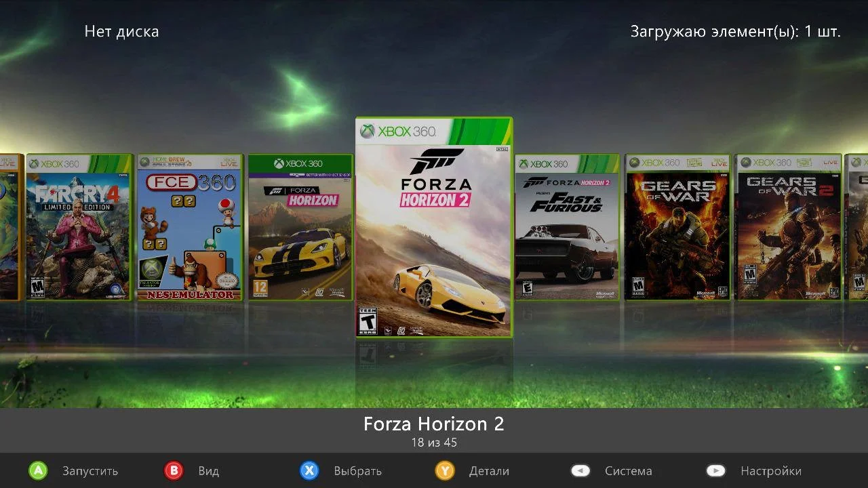Viewport: 868px width, 488px height.
Task: Select the Far Cry 4 Limited Edition cover
Action: pyautogui.click(x=79, y=227)
